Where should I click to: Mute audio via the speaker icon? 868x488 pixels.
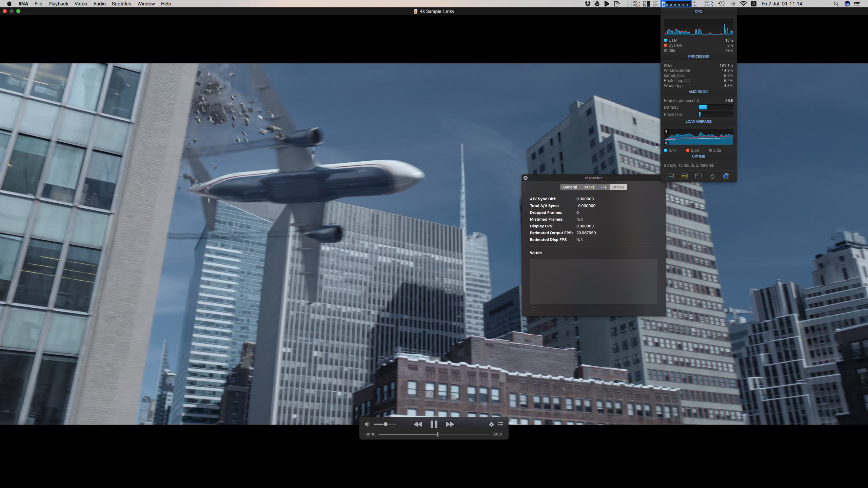click(368, 424)
